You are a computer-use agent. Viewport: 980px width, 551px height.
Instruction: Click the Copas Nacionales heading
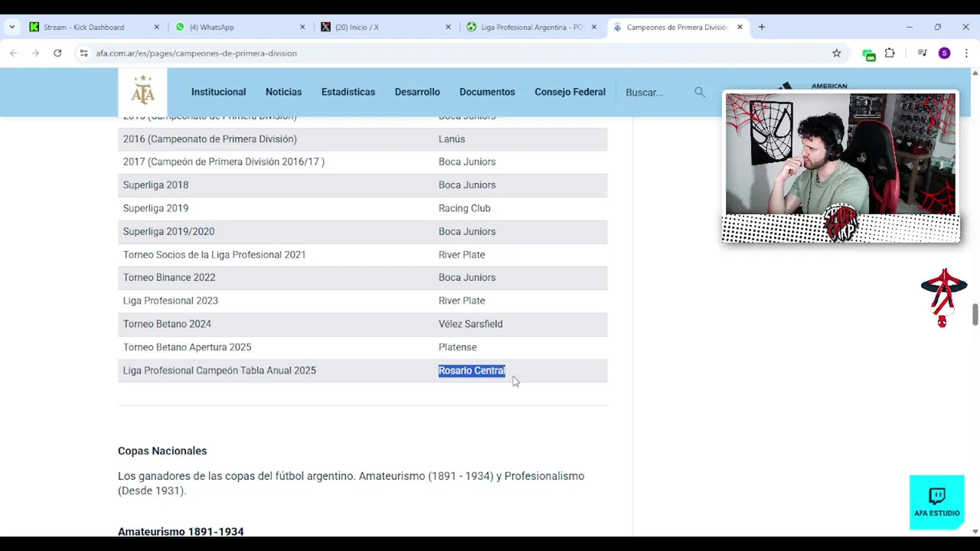click(162, 451)
